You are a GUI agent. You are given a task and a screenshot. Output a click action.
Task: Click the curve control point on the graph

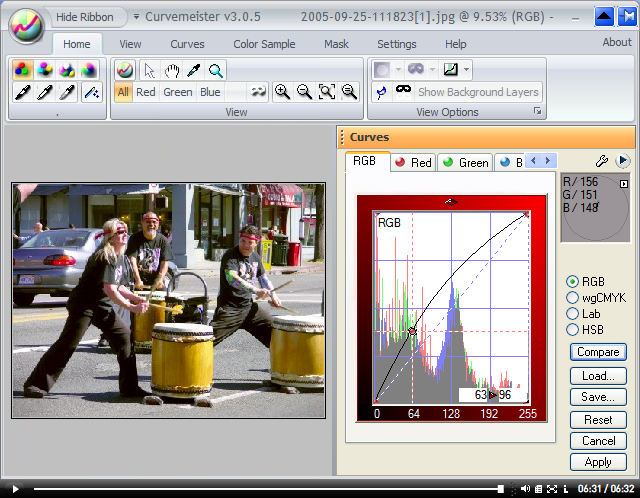(x=412, y=331)
